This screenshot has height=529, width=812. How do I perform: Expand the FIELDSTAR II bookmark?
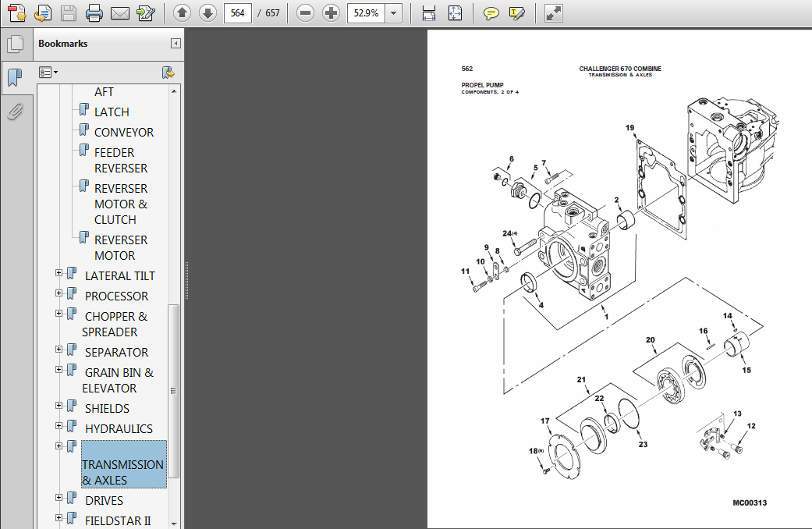(x=59, y=517)
